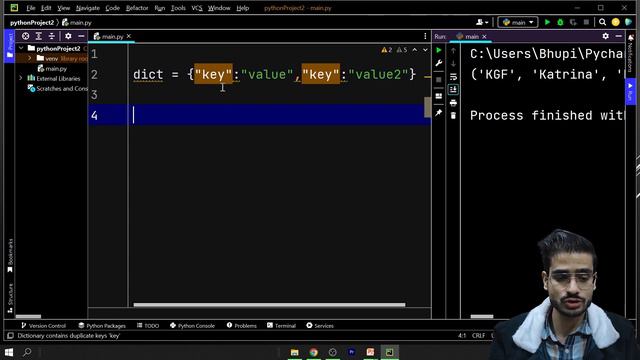The width and height of the screenshot is (640, 360).
Task: Open the File menu
Action: tap(31, 8)
